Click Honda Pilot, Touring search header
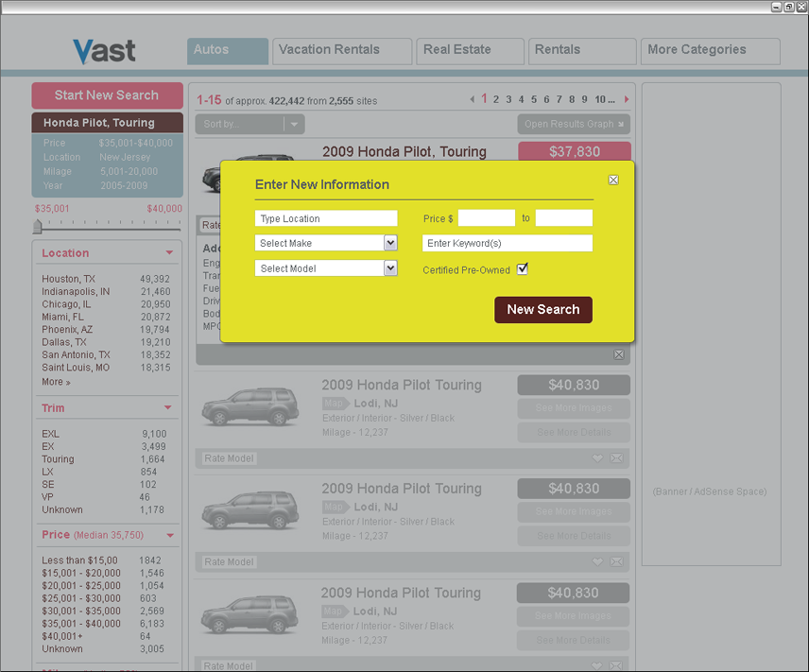 (x=108, y=123)
